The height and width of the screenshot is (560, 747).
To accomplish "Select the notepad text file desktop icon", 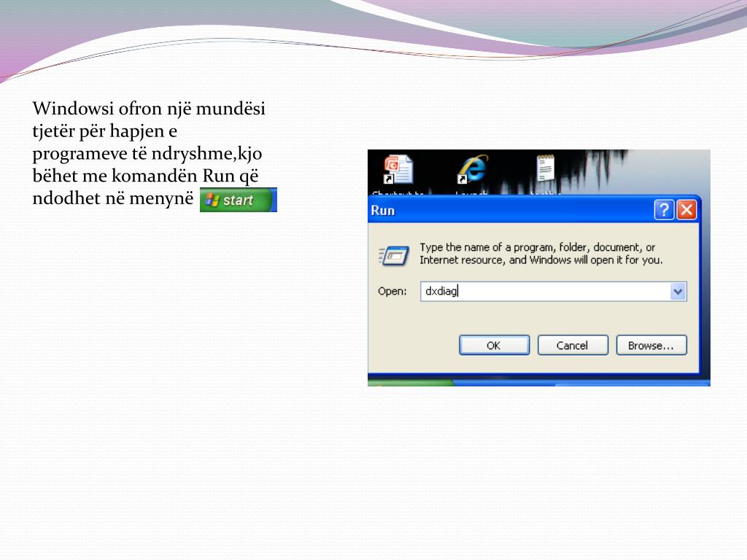I will (x=546, y=168).
